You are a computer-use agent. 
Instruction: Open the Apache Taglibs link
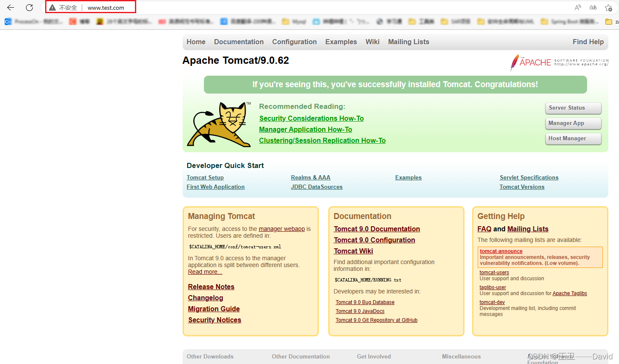coord(570,293)
